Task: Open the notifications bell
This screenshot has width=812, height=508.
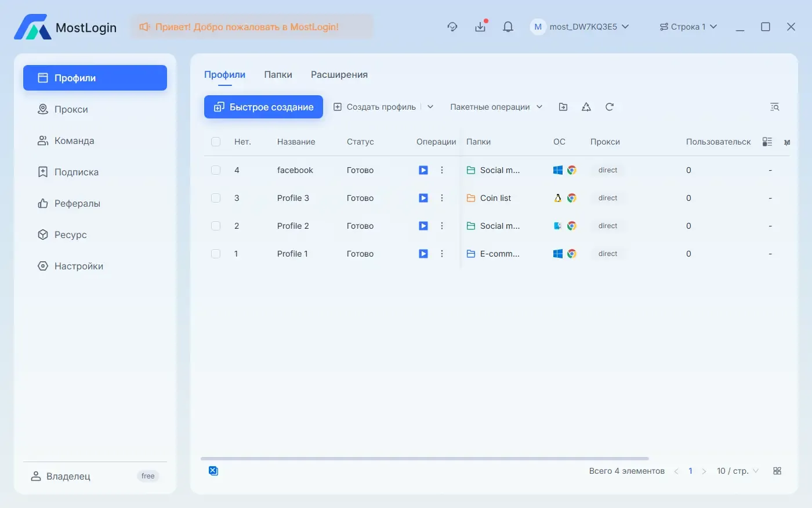Action: [508, 27]
